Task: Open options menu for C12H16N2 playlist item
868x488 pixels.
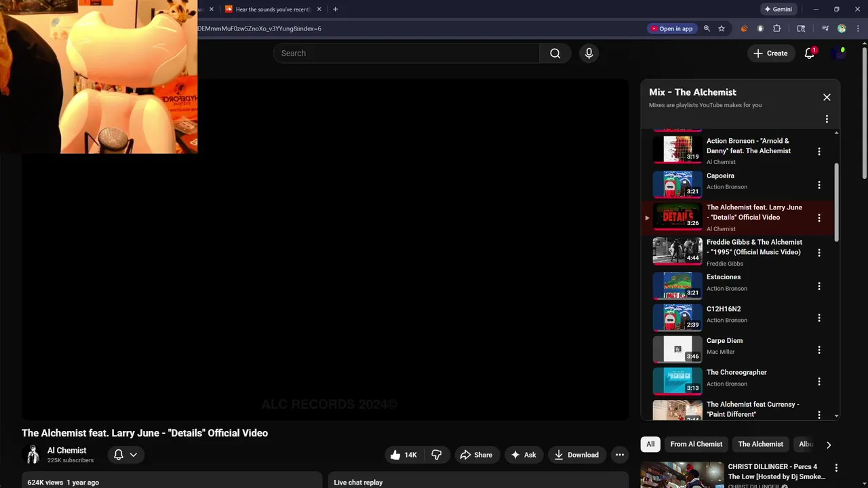Action: 818,317
